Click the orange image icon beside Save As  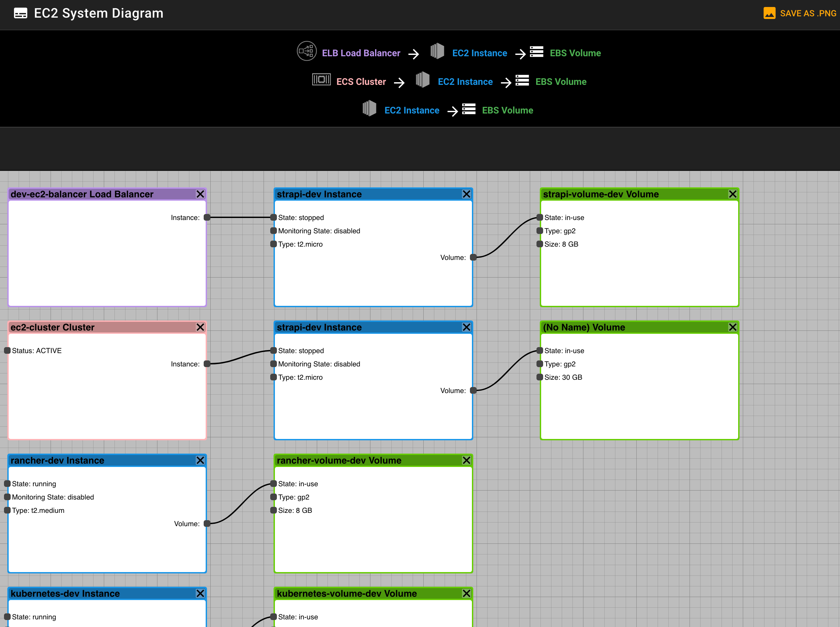769,13
